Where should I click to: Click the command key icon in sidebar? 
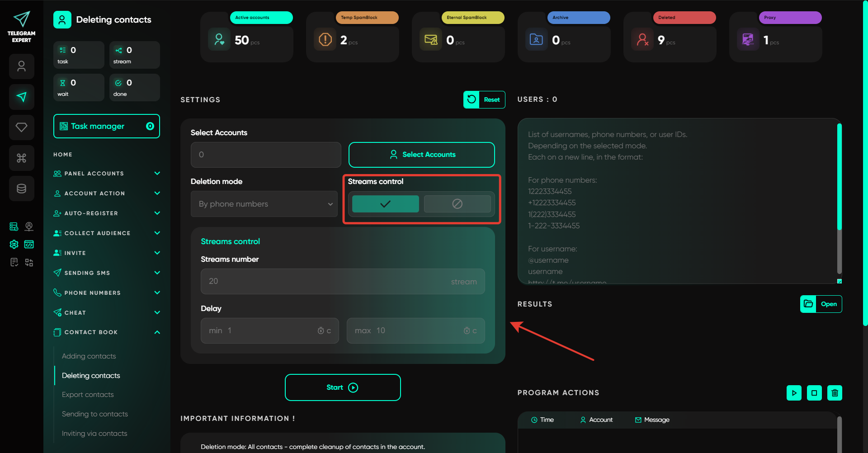coord(21,158)
